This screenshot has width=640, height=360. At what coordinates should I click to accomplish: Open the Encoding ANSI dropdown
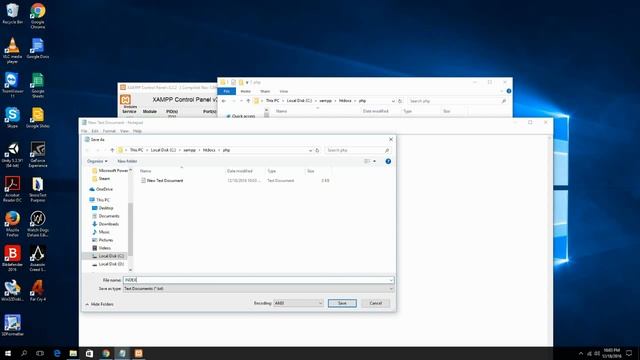coord(298,303)
